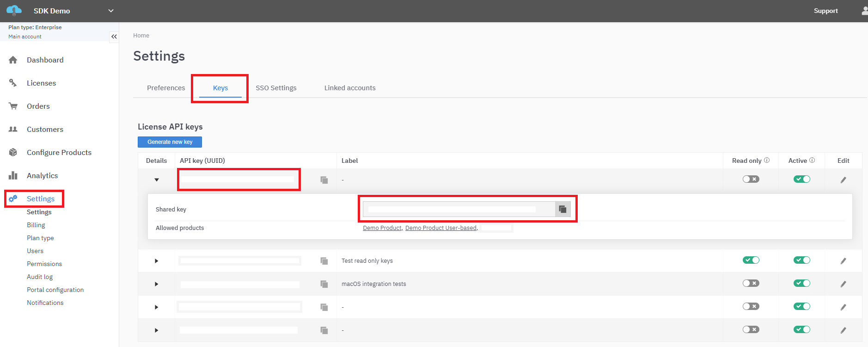
Task: Enable read only for macOS integration tests
Action: coord(751,283)
